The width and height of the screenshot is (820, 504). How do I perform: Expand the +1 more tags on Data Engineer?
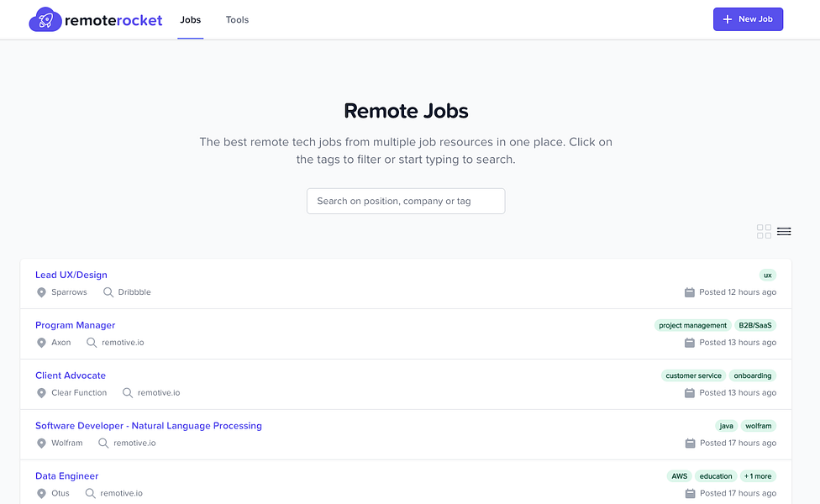pos(758,475)
